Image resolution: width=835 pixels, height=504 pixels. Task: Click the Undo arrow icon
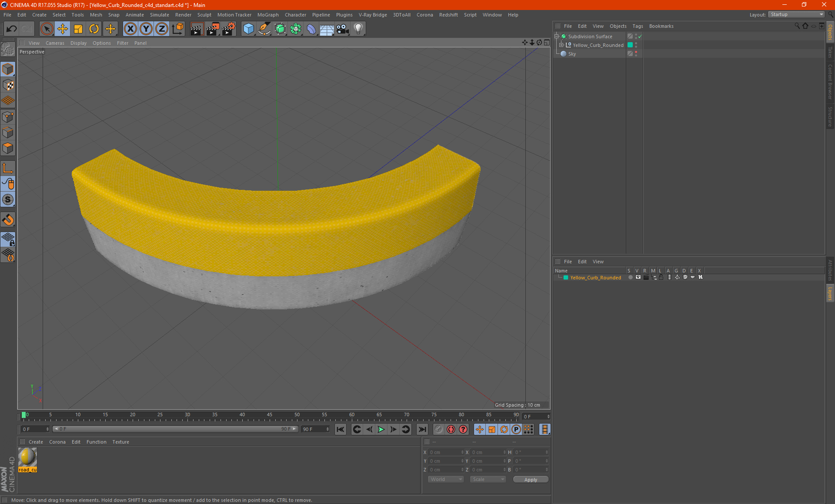[12, 29]
